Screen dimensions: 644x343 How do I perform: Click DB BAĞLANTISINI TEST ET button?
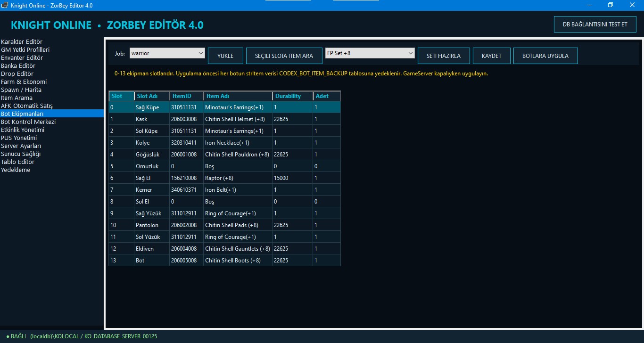595,24
